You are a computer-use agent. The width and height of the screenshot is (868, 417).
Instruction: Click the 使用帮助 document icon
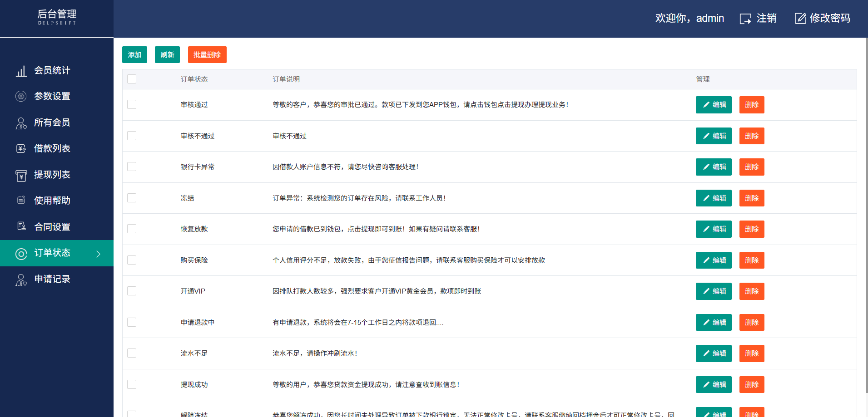click(21, 200)
